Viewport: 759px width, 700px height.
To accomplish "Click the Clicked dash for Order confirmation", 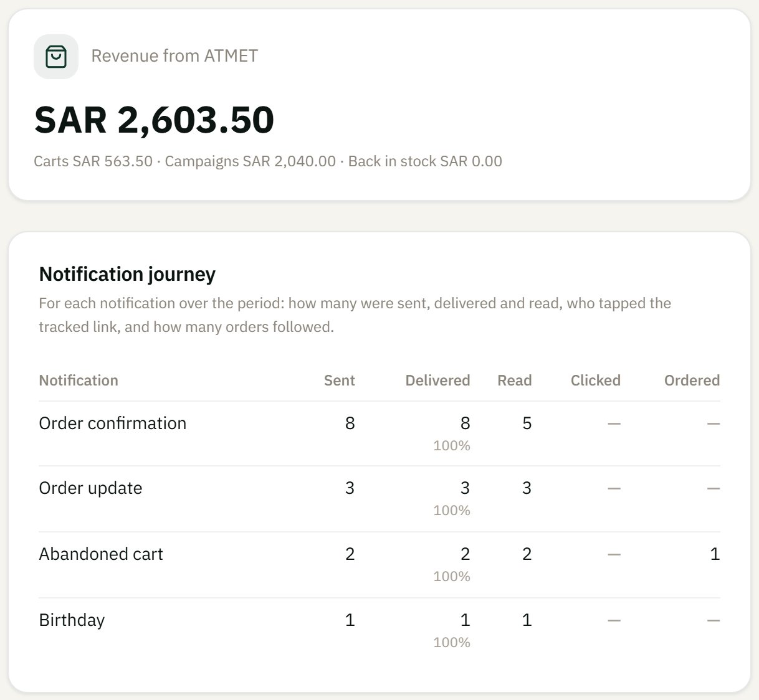I will click(x=614, y=424).
